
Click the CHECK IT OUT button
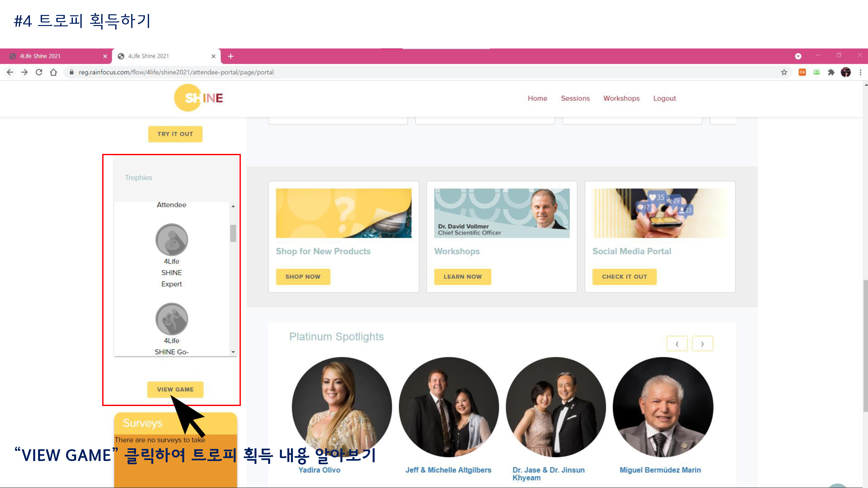[x=624, y=277]
